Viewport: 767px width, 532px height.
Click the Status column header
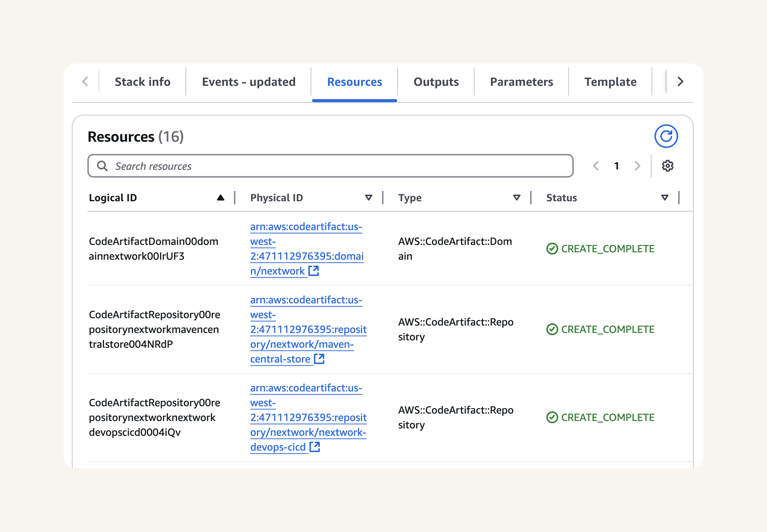tap(562, 198)
